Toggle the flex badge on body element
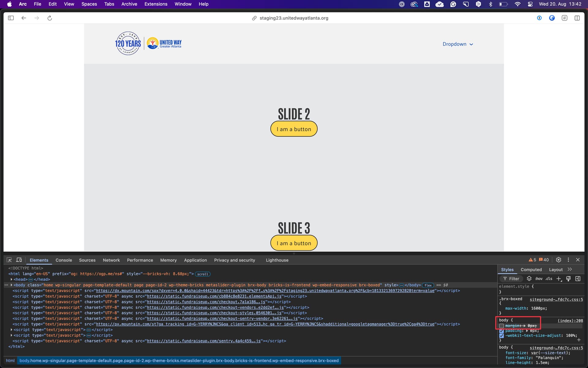The height and width of the screenshot is (368, 588). coord(428,285)
